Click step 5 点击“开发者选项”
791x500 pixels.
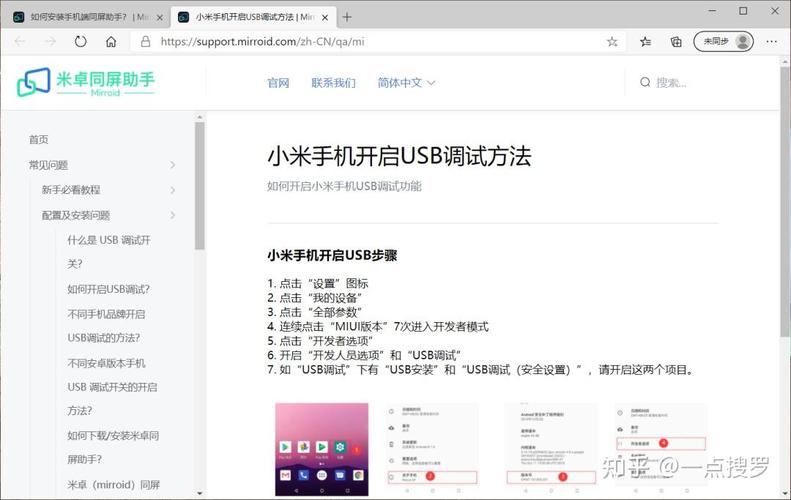pos(320,341)
